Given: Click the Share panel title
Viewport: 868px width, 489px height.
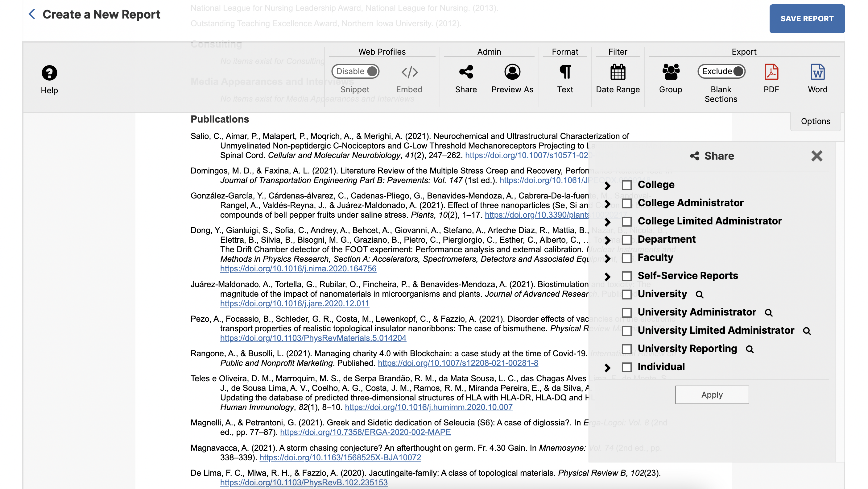Looking at the screenshot, I should tap(712, 156).
